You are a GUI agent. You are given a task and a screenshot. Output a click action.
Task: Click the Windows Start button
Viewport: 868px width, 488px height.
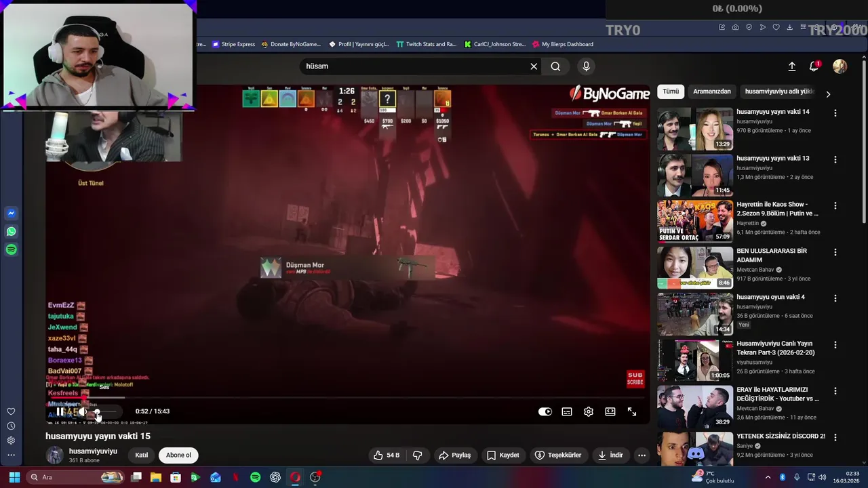pos(14,477)
